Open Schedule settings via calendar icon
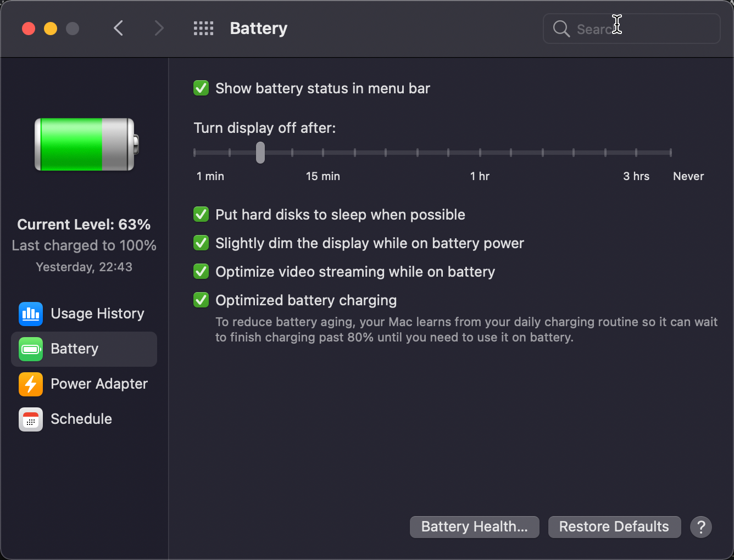Image resolution: width=734 pixels, height=560 pixels. [x=30, y=419]
